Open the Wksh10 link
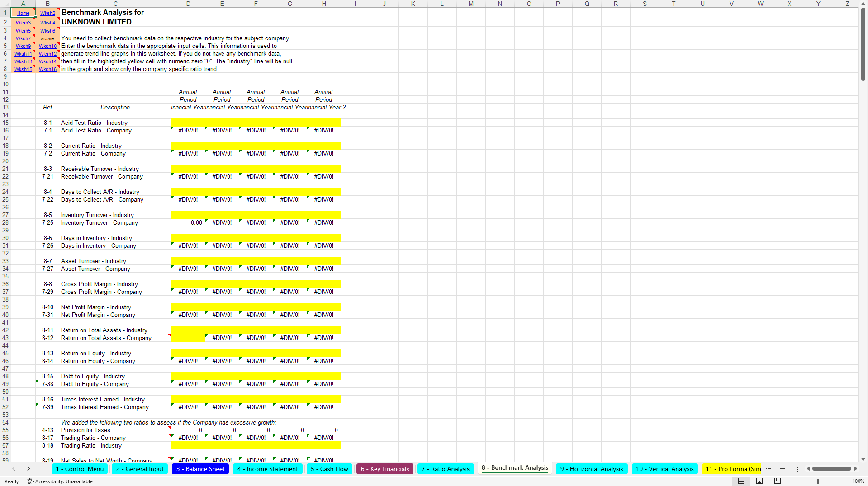The image size is (868, 486). click(47, 46)
